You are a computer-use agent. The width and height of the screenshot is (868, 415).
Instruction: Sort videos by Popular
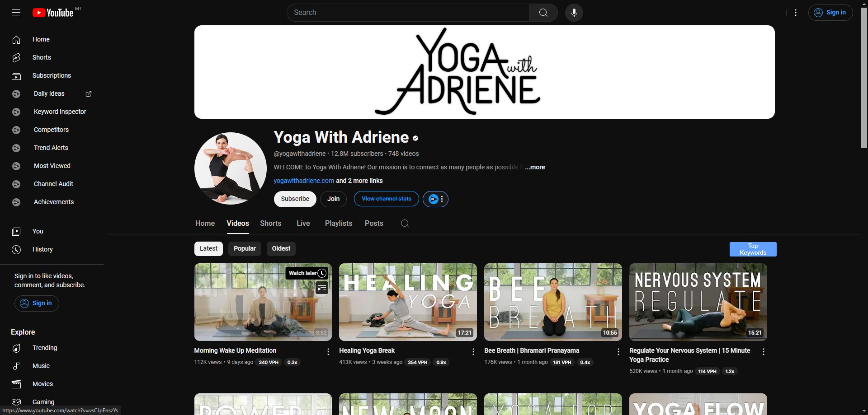pos(245,249)
